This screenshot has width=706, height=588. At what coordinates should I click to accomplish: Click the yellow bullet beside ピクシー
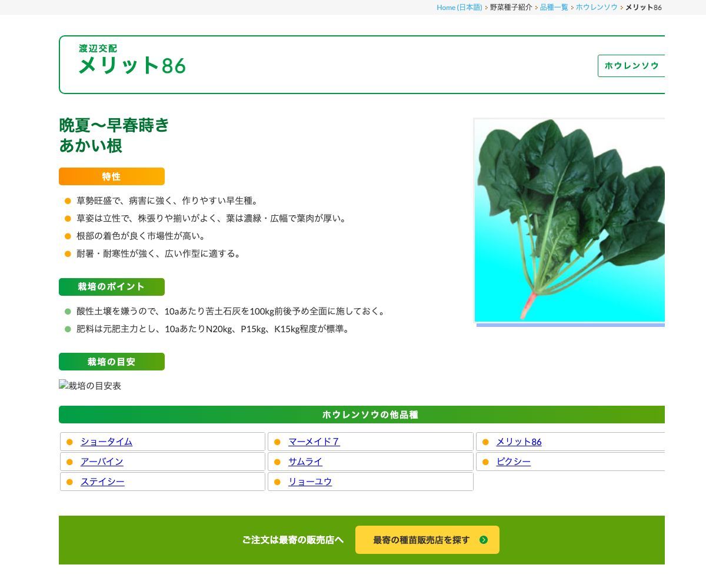click(x=485, y=462)
